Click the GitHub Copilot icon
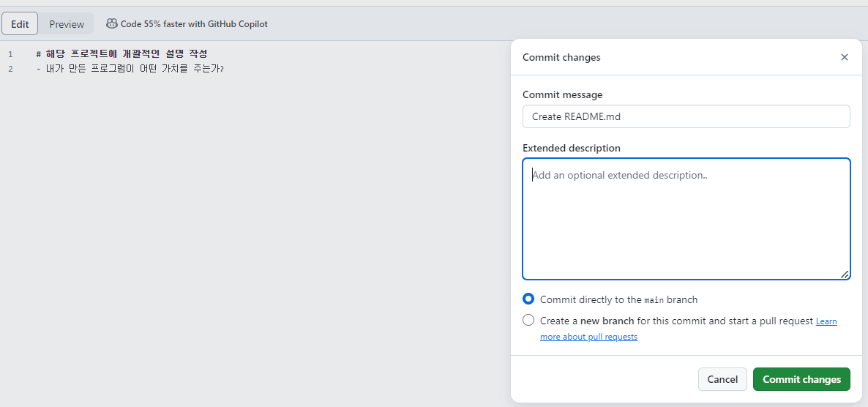This screenshot has height=407, width=868. pos(111,23)
